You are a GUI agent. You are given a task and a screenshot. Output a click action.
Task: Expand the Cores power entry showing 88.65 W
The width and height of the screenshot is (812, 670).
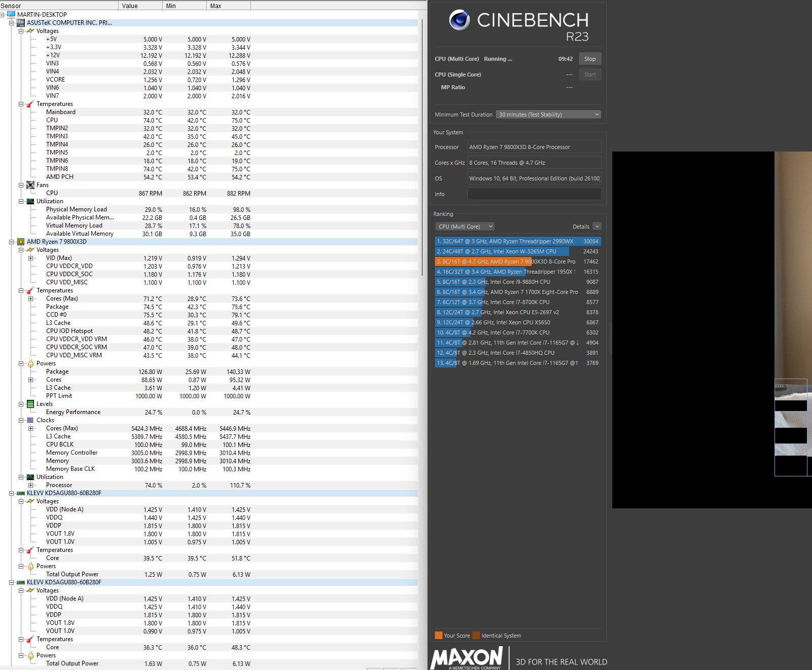click(x=31, y=380)
